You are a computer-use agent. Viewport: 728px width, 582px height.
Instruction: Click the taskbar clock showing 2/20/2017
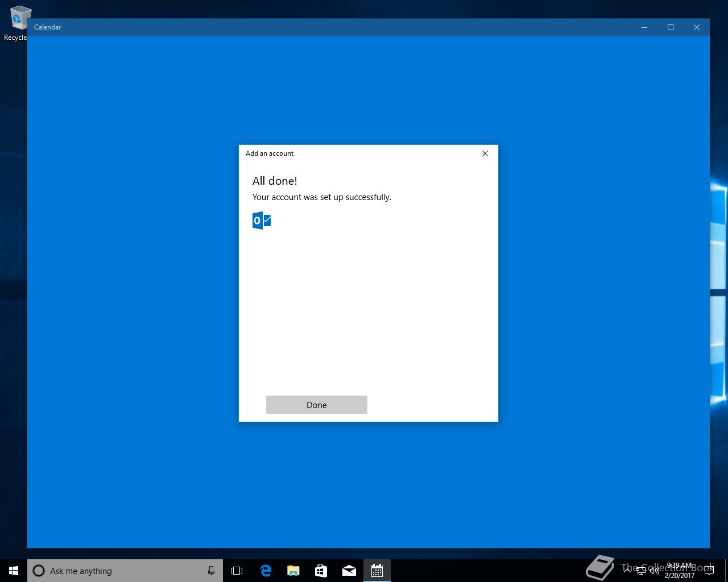pos(680,571)
